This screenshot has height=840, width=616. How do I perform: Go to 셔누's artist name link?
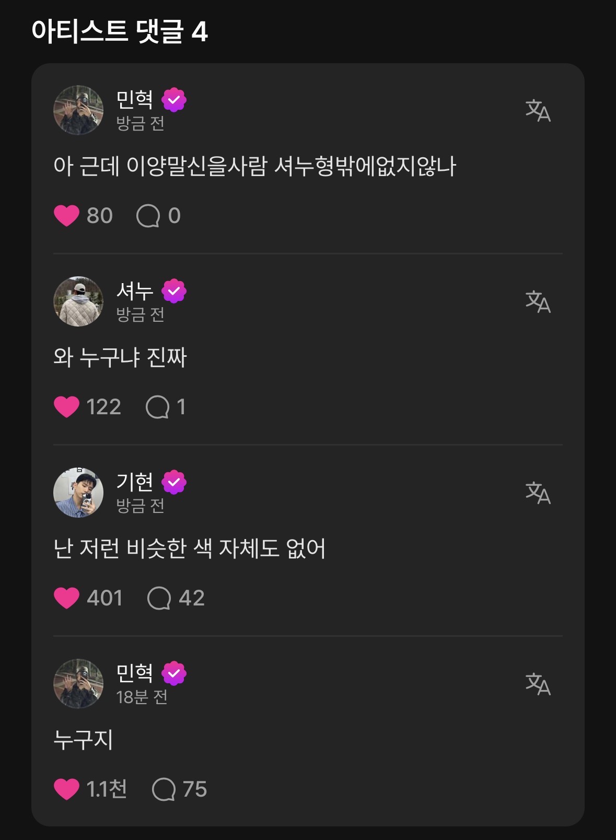pos(135,290)
